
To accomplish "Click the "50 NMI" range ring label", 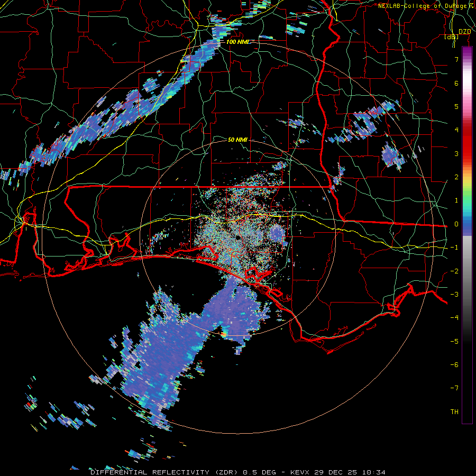I will pos(237,140).
